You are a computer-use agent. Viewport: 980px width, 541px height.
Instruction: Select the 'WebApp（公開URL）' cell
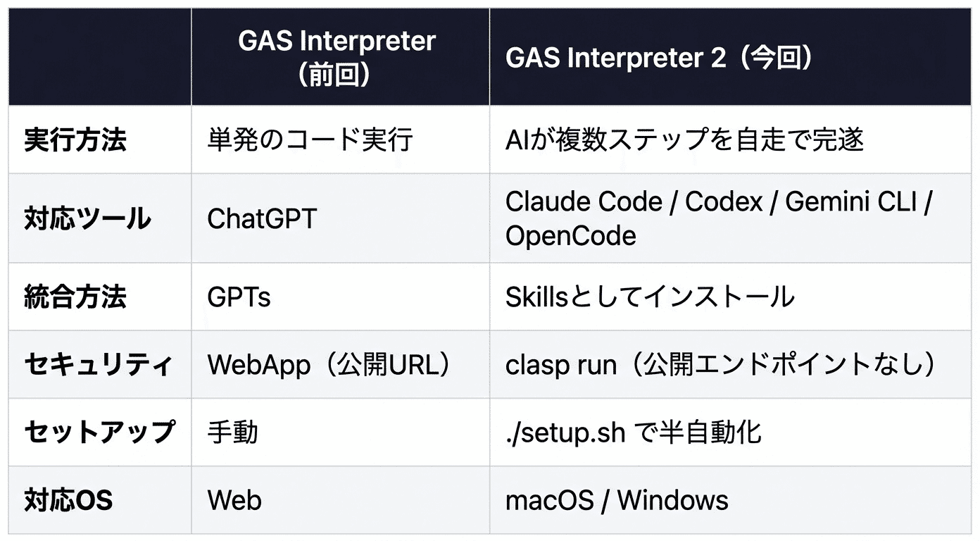click(329, 365)
